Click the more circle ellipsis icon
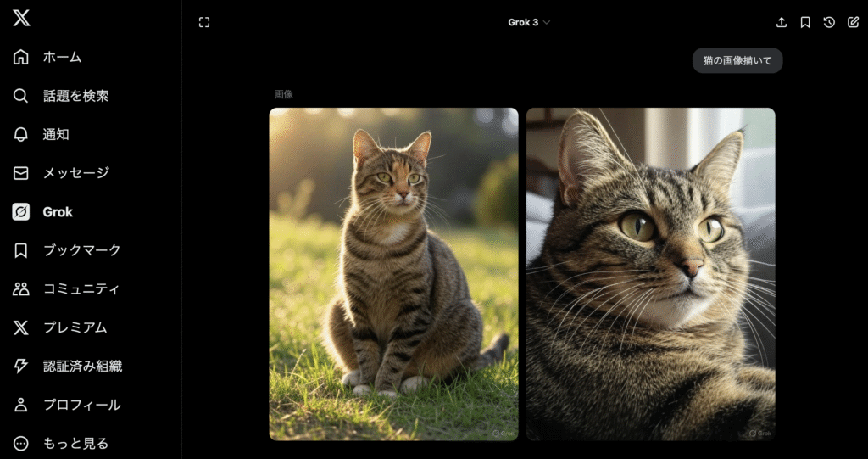 point(20,444)
